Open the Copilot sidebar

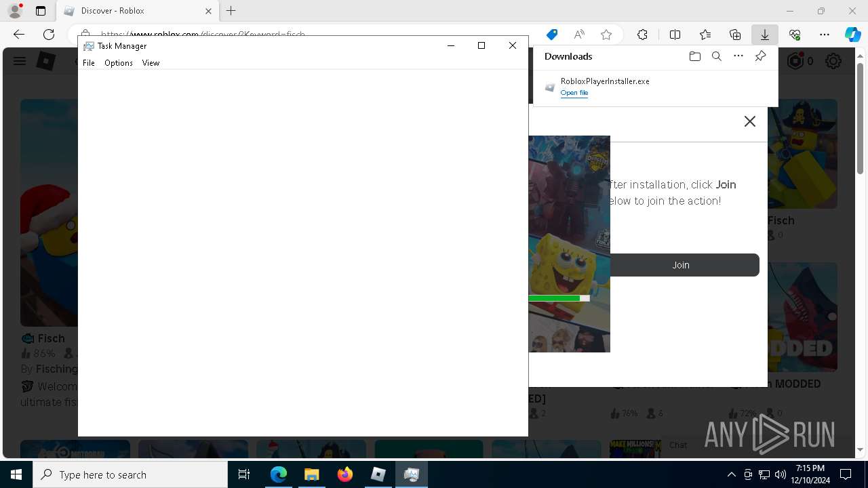852,35
